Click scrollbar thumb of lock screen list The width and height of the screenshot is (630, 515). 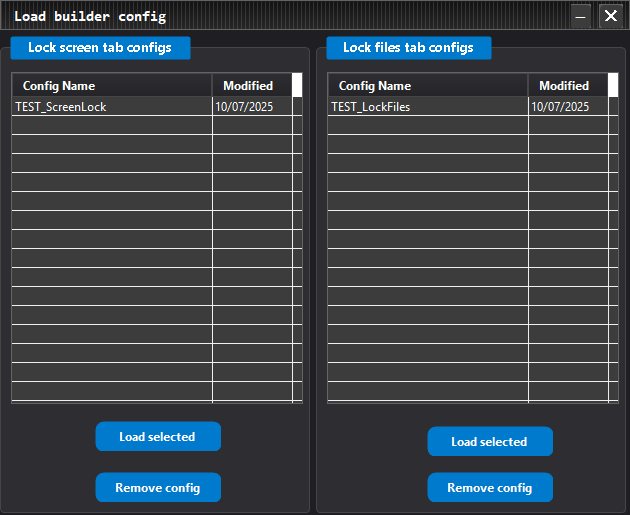coord(297,85)
